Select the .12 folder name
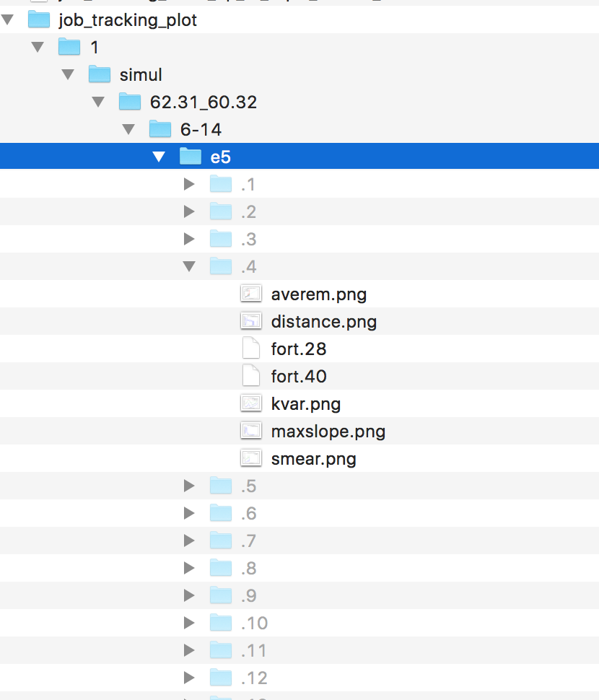Viewport: 599px width, 700px height. (x=255, y=678)
